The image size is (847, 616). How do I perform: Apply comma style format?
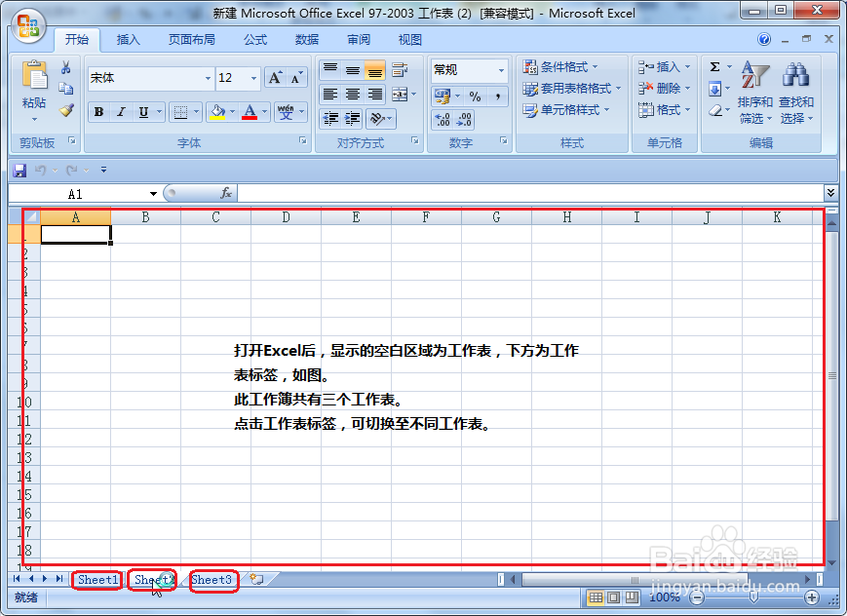tap(497, 96)
